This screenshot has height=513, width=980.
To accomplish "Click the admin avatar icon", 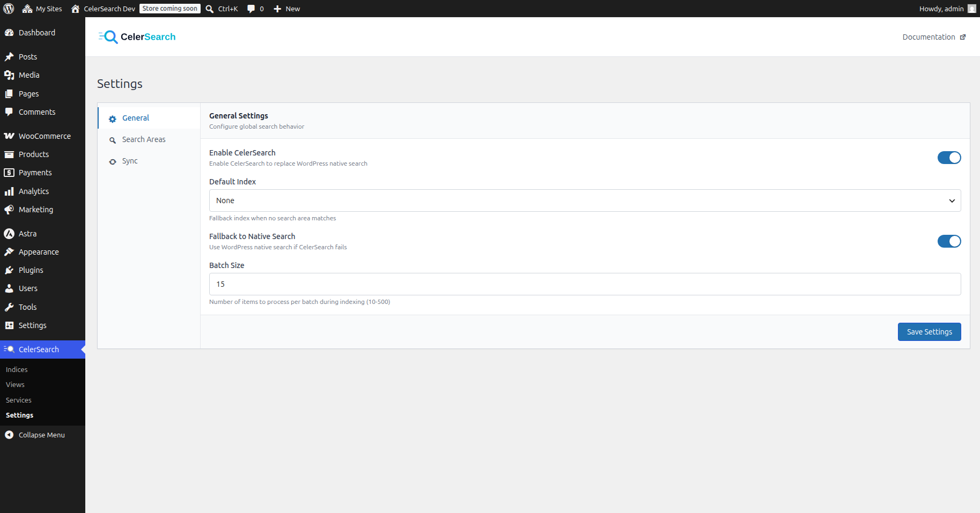I will [x=972, y=9].
